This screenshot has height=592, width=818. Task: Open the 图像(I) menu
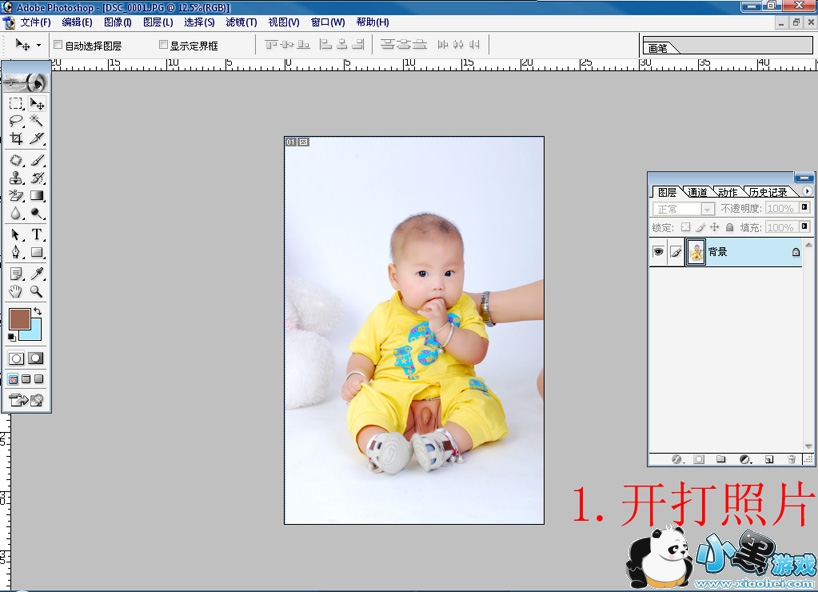[x=117, y=22]
